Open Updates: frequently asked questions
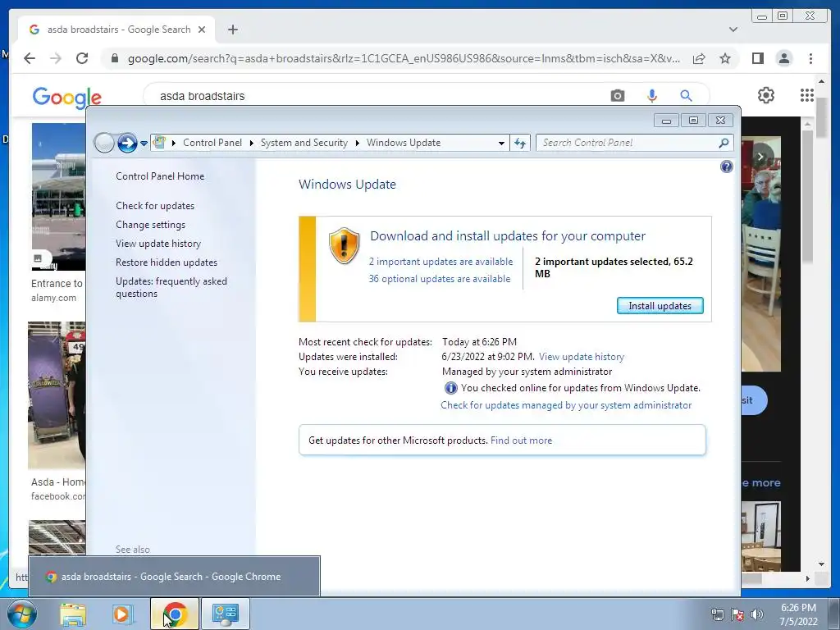This screenshot has height=630, width=840. click(171, 287)
